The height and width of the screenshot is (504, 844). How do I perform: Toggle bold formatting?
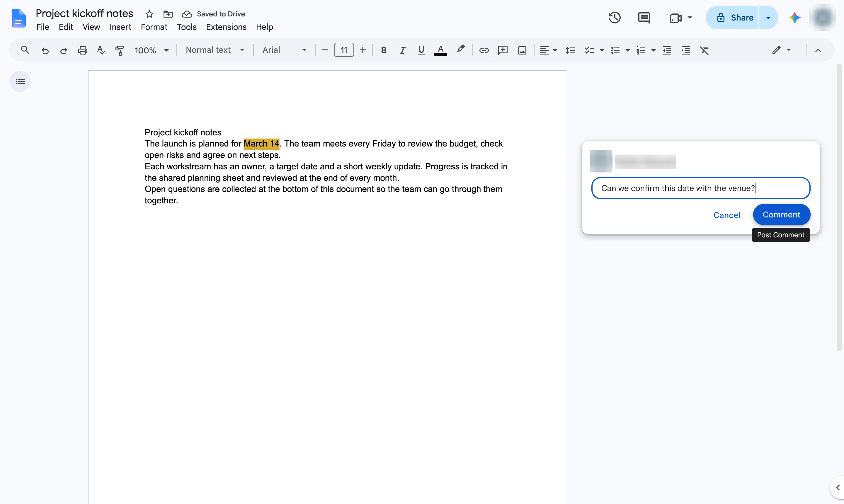coord(383,50)
